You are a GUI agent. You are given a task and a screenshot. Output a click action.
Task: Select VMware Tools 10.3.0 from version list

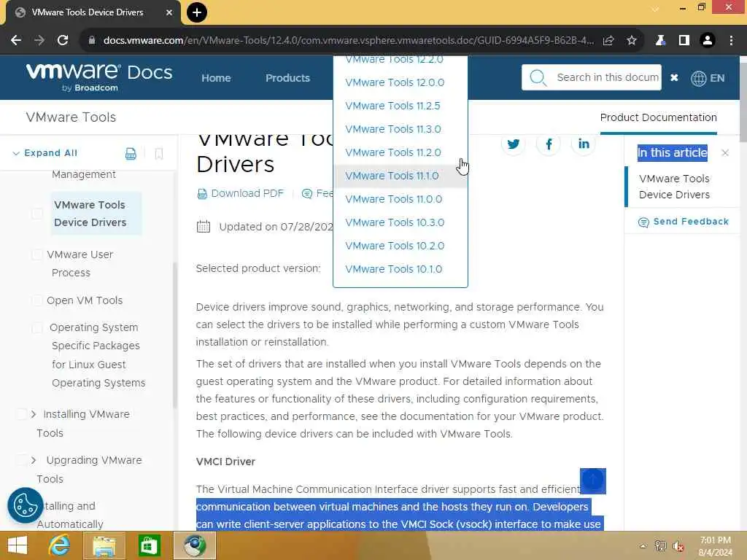[x=395, y=222]
